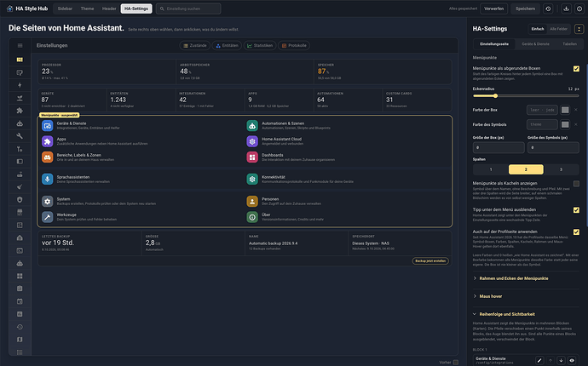Click the puzzle piece icon in the sidebar

tap(20, 111)
